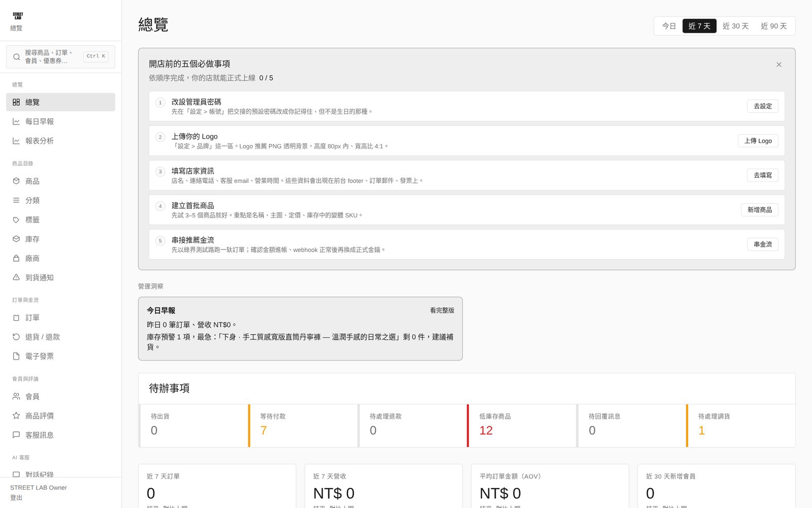Open the 待處理退款 card
The image size is (812, 508).
[x=412, y=426]
